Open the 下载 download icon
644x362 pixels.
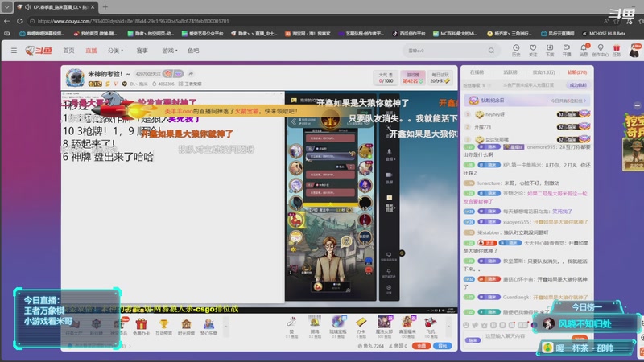[x=550, y=50]
